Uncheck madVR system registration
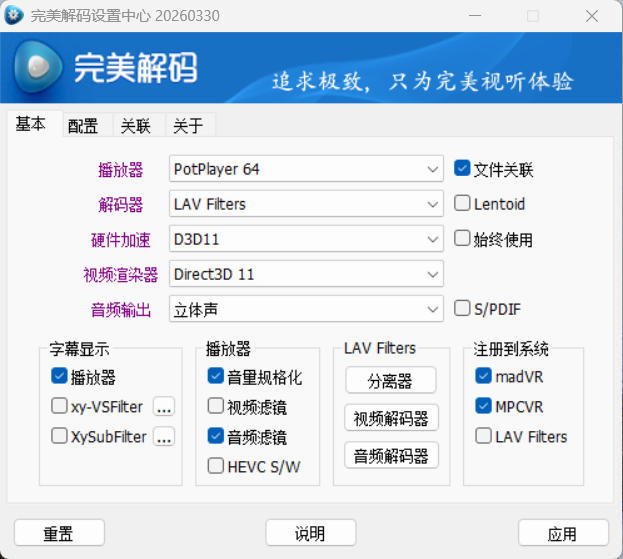Viewport: 623px width, 559px height. [483, 377]
